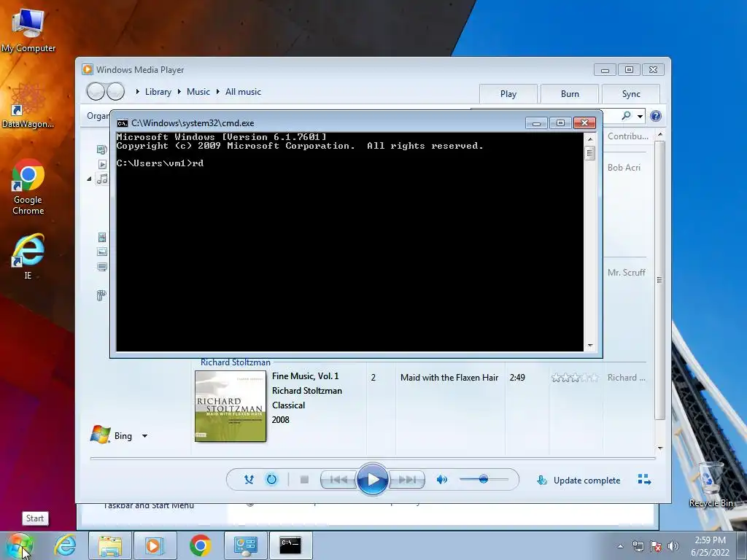The height and width of the screenshot is (560, 747).
Task: Mute the Media Player volume
Action: 441,480
